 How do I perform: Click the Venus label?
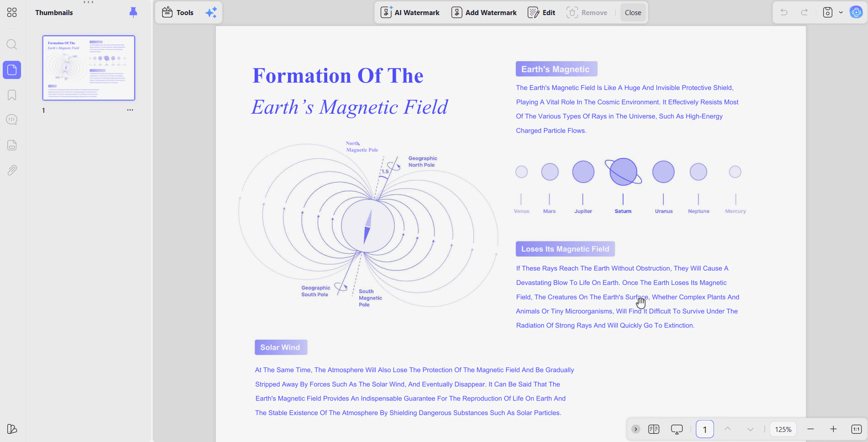(x=522, y=211)
